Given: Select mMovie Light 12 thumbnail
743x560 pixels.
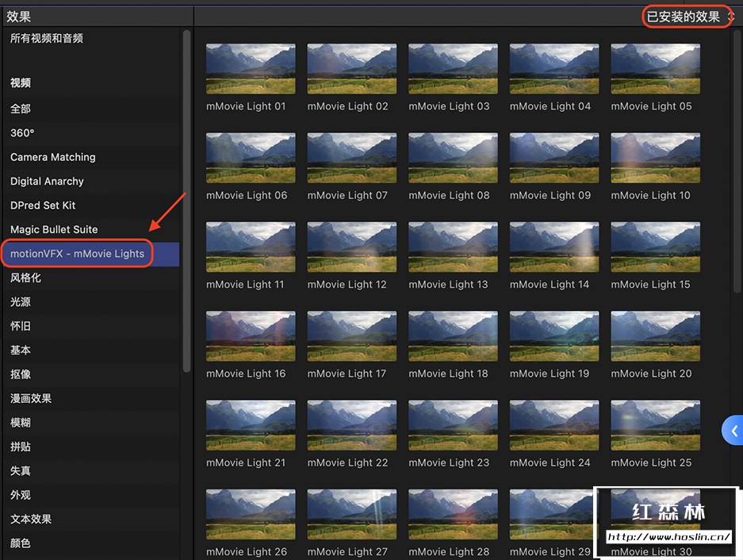Looking at the screenshot, I should 352,247.
